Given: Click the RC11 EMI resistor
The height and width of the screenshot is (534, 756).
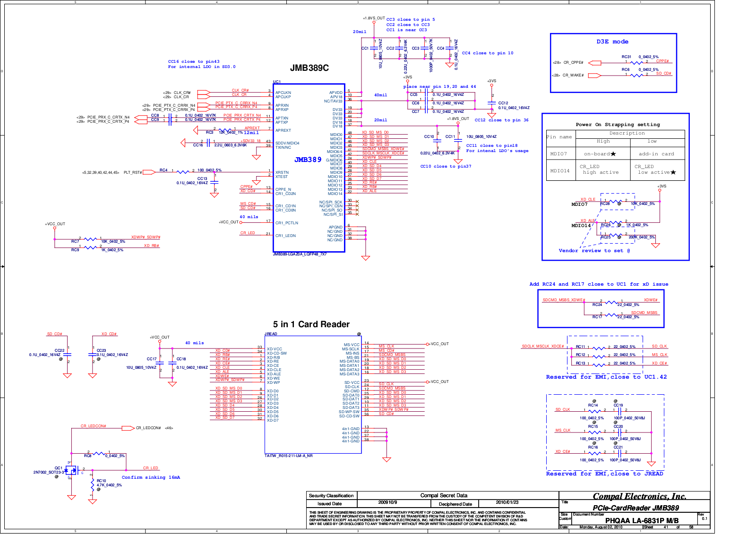Looking at the screenshot, I should pyautogui.click(x=599, y=348).
